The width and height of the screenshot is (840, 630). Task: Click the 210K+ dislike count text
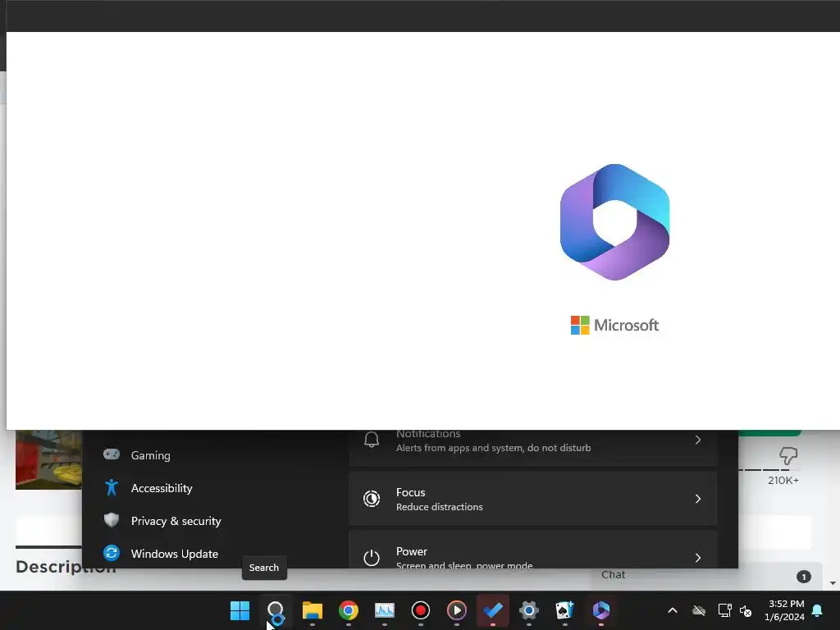[783, 481]
